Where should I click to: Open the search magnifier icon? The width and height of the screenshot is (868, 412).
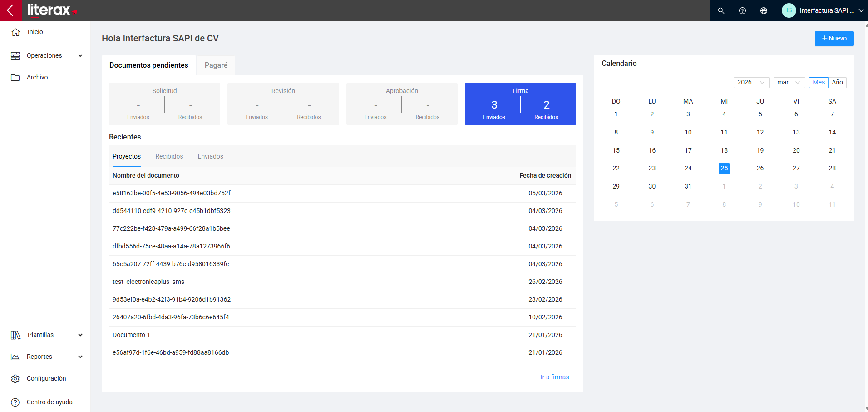tap(721, 10)
